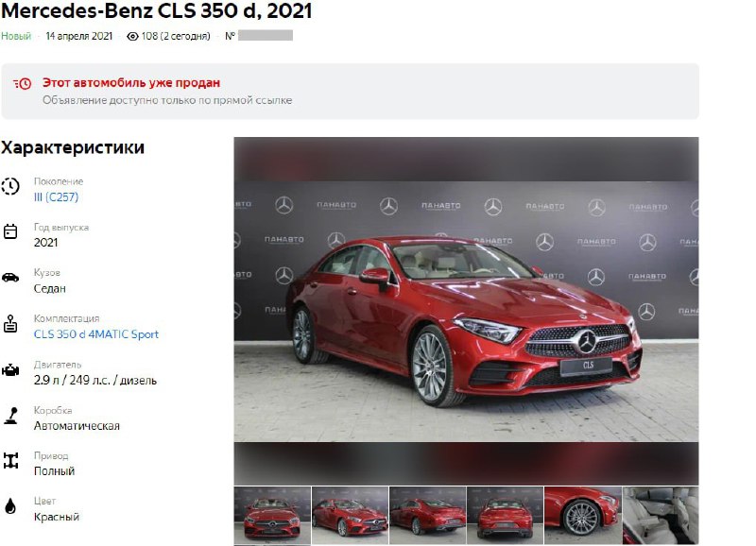Select the side profile thumbnail
756x546 pixels.
point(428,515)
